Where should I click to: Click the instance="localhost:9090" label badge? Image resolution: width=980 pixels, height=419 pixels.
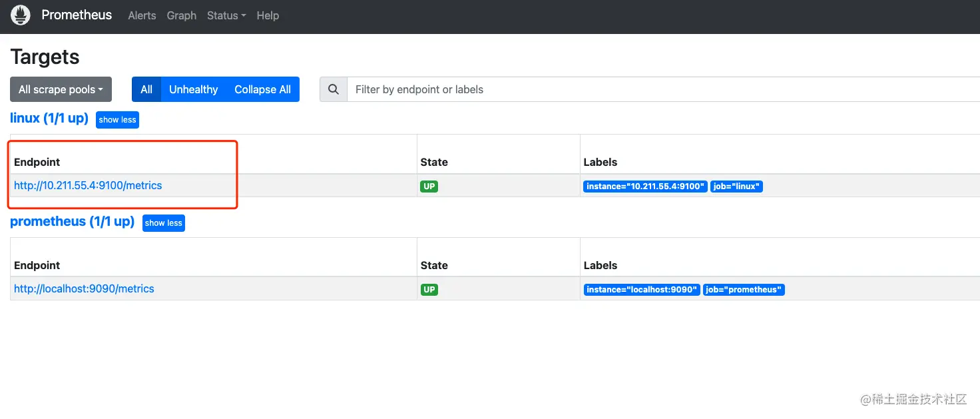[642, 290]
